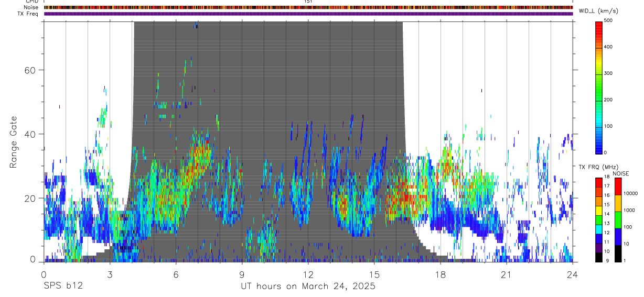Click the 500 label on WID colorbar

(x=608, y=20)
